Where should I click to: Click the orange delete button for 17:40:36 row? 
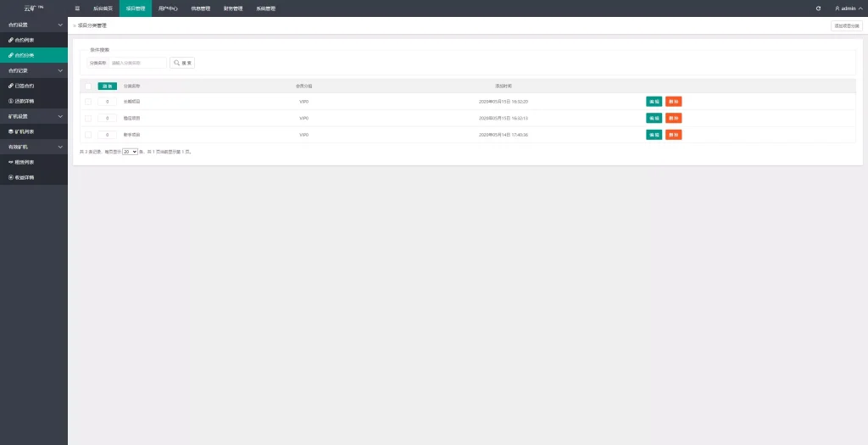click(x=673, y=135)
